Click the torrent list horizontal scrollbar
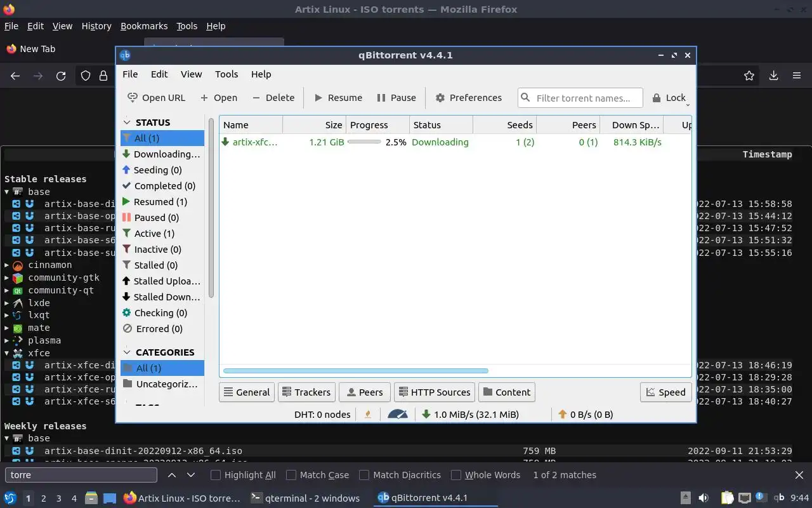Image resolution: width=812 pixels, height=508 pixels. click(x=355, y=371)
